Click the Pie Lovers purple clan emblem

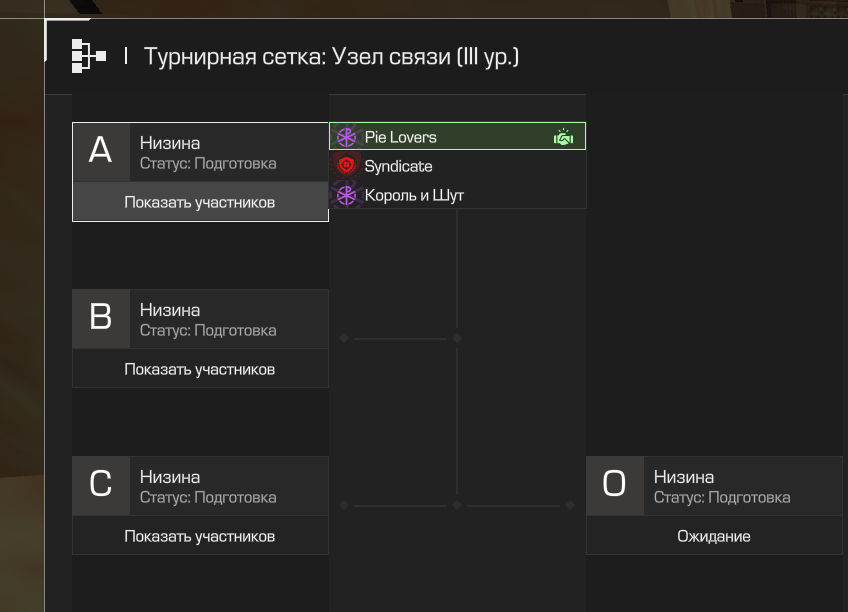click(346, 137)
